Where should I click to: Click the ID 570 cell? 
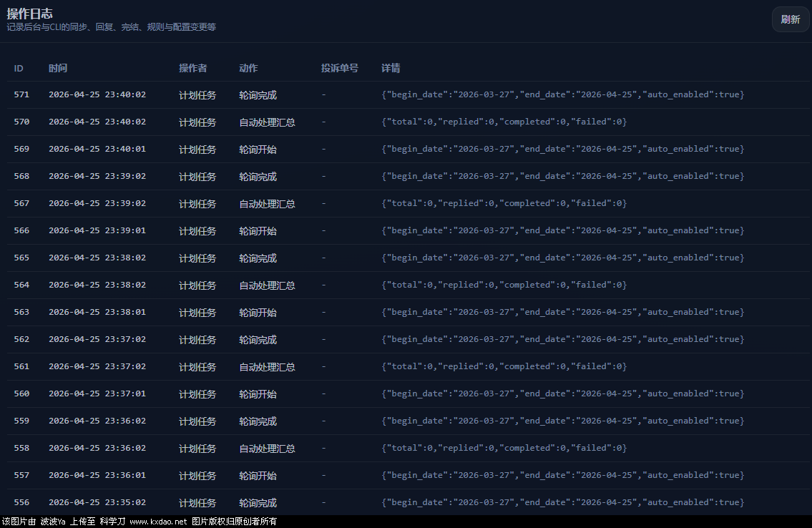(21, 122)
